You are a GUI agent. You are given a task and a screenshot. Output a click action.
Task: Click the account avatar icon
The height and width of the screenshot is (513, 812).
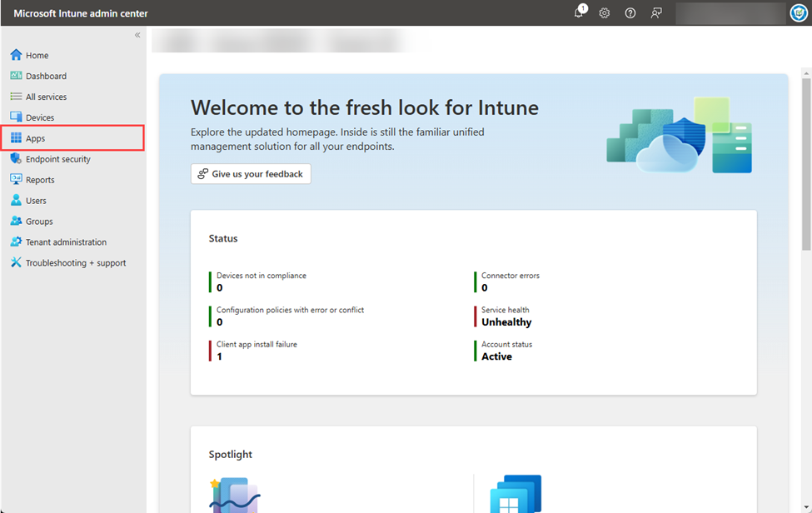(798, 12)
